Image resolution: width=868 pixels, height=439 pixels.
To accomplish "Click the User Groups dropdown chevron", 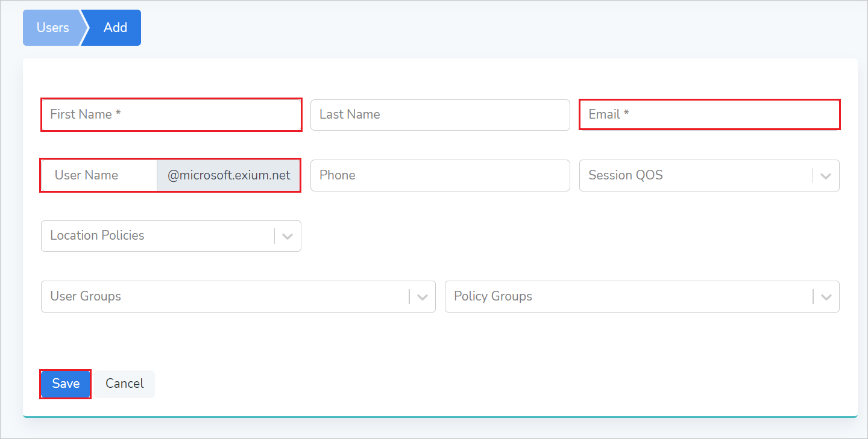I will pyautogui.click(x=422, y=296).
